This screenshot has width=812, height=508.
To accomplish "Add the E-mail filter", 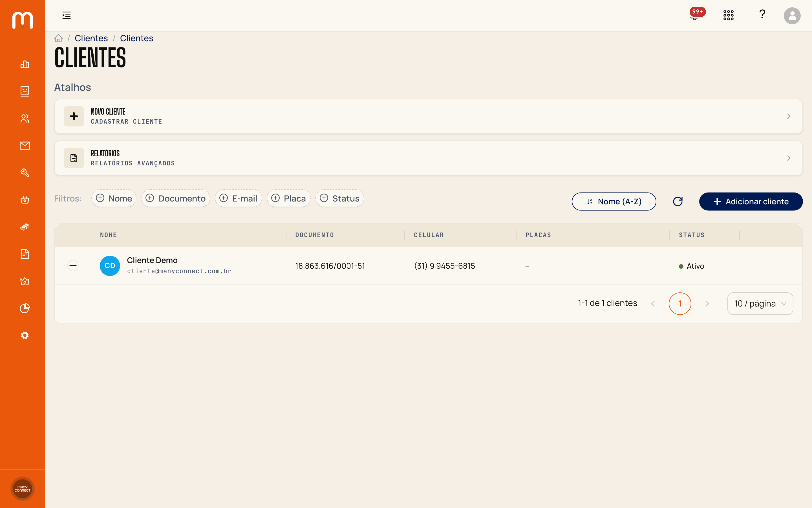I will point(238,198).
